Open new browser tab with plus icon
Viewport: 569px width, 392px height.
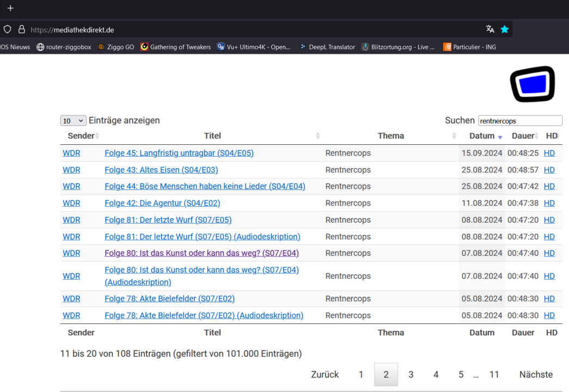click(x=10, y=8)
